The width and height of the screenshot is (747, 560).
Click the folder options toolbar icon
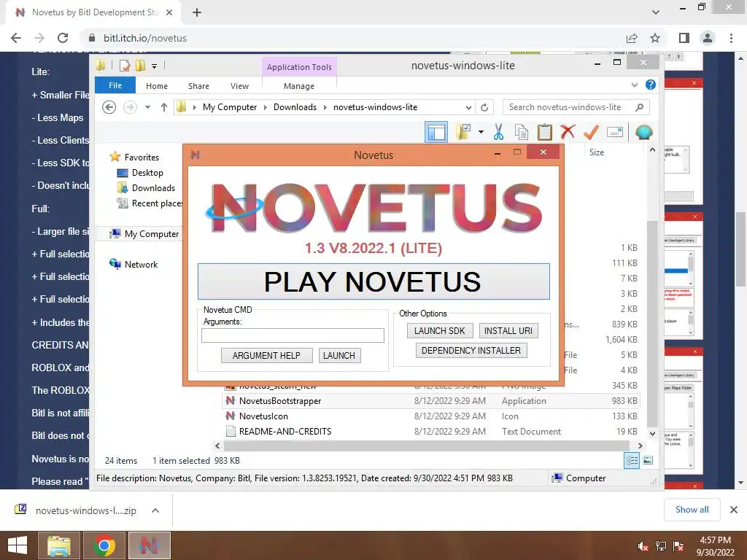click(x=463, y=132)
